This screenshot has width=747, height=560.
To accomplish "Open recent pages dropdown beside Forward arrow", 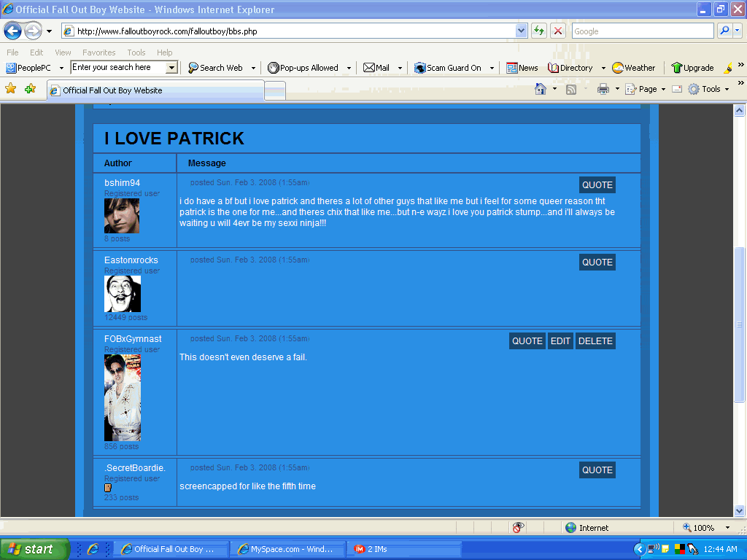I will (49, 31).
